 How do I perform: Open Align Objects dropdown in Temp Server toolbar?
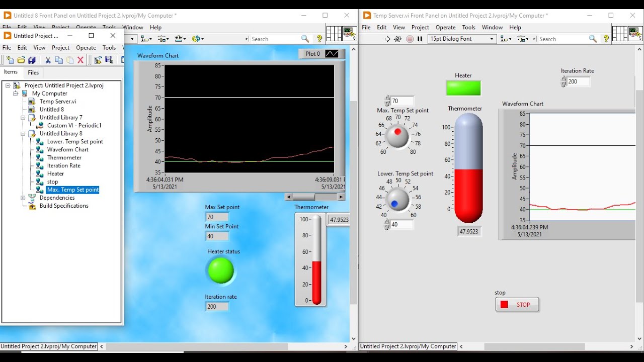(506, 39)
